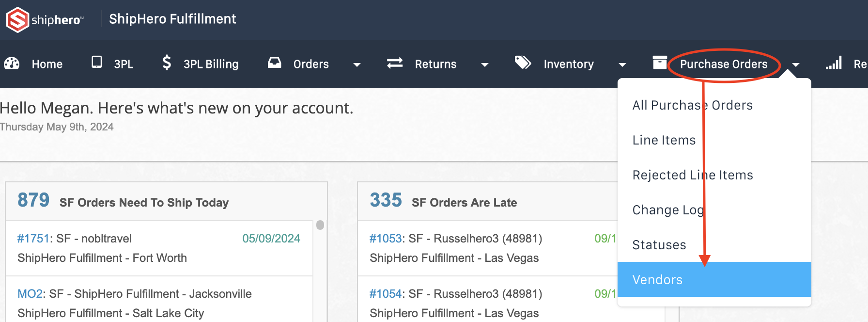The image size is (868, 322).
Task: Expand the Orders dropdown arrow
Action: coord(357,64)
